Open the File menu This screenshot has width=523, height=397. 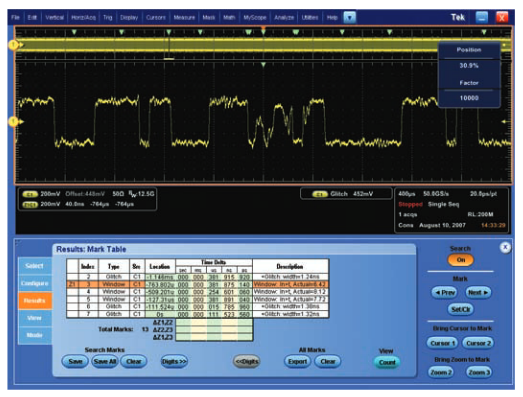click(x=15, y=17)
